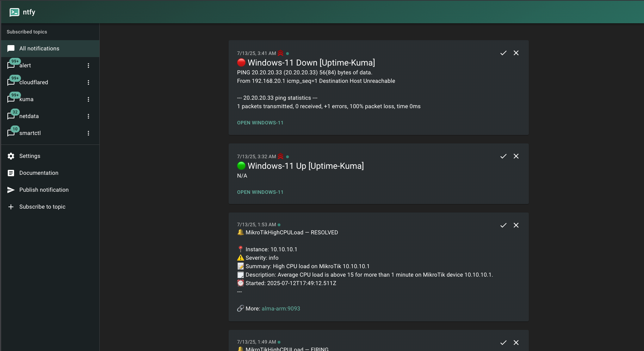Open Documentation link
Image resolution: width=644 pixels, height=351 pixels.
(50, 173)
